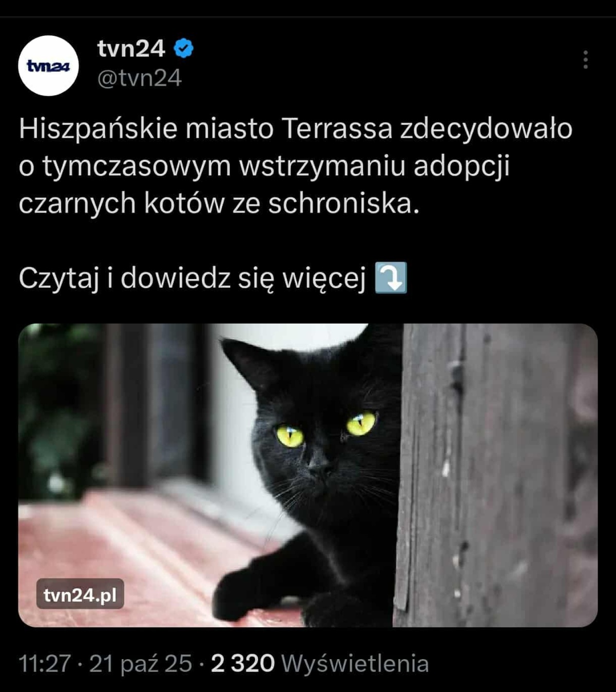The image size is (616, 692).
Task: Click the Wyświetlenia label
Action: 355,663
